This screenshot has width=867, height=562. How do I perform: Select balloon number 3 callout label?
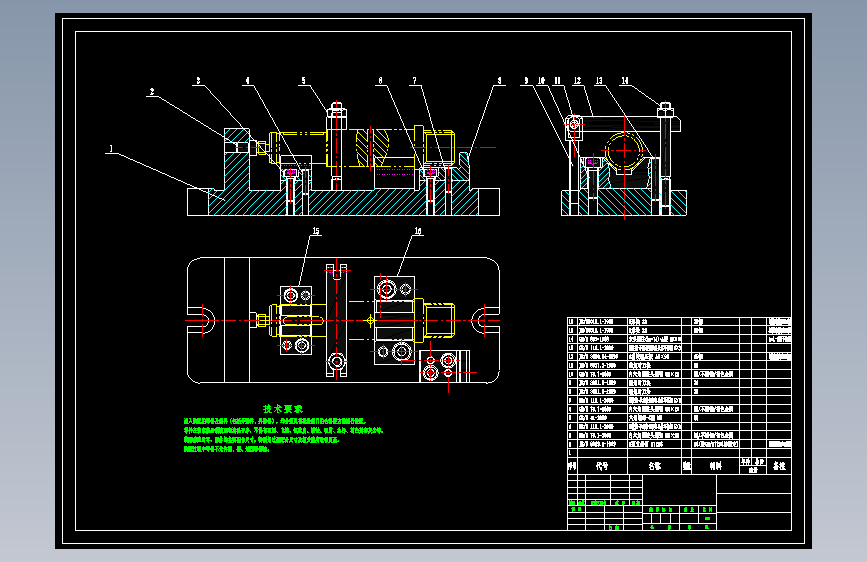199,81
